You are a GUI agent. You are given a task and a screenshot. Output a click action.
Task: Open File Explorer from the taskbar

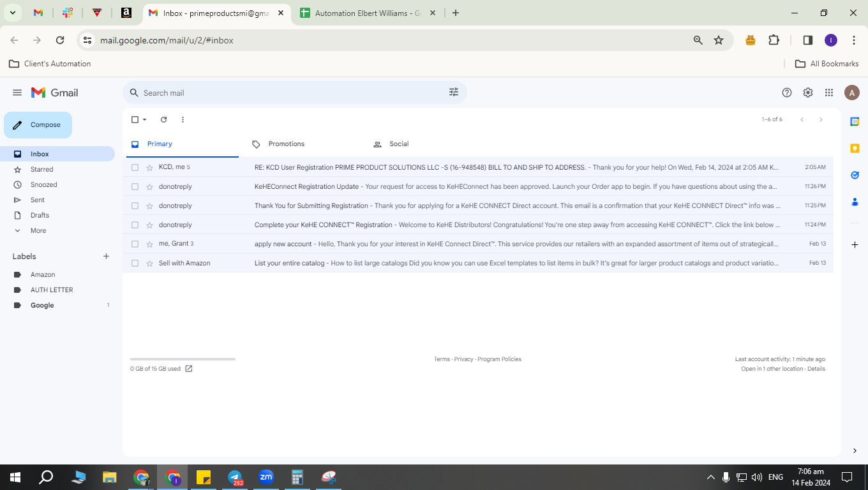(110, 477)
